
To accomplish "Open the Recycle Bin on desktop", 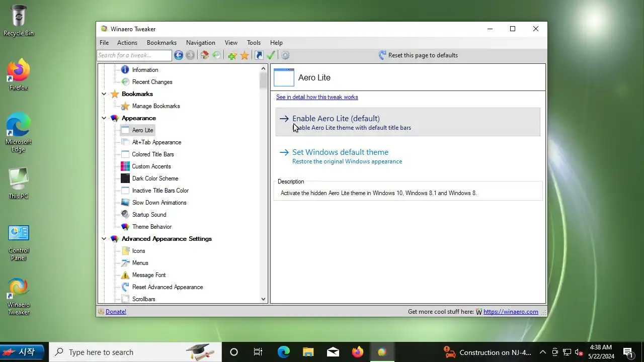I will point(19,20).
